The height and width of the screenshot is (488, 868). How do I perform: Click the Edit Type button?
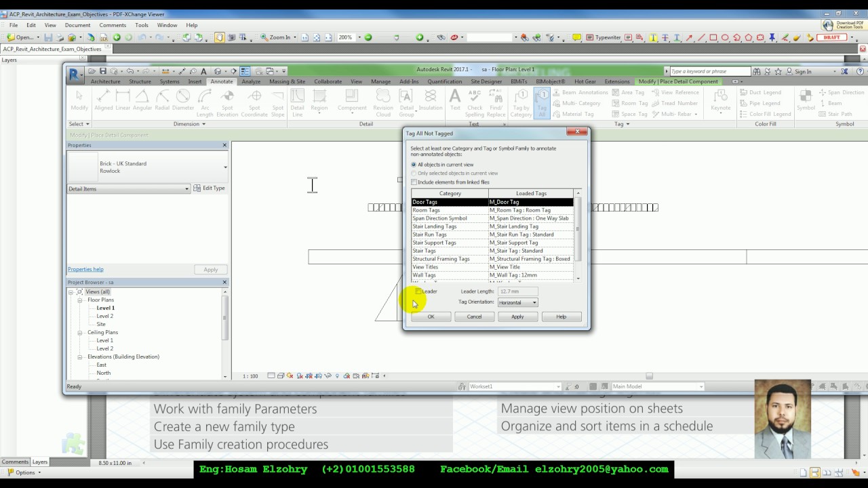[x=210, y=188]
